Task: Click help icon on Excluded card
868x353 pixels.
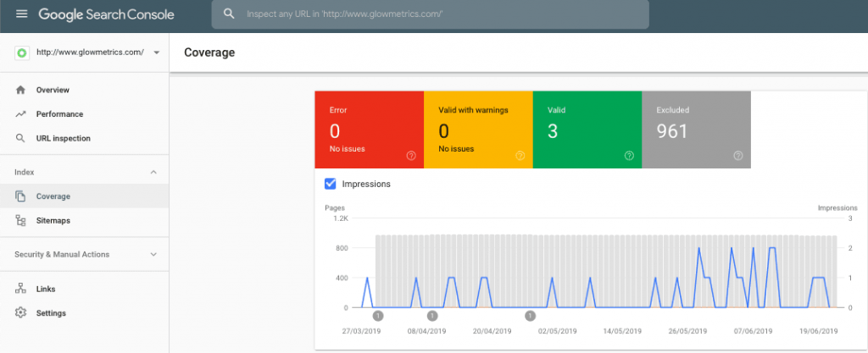Action: click(738, 156)
